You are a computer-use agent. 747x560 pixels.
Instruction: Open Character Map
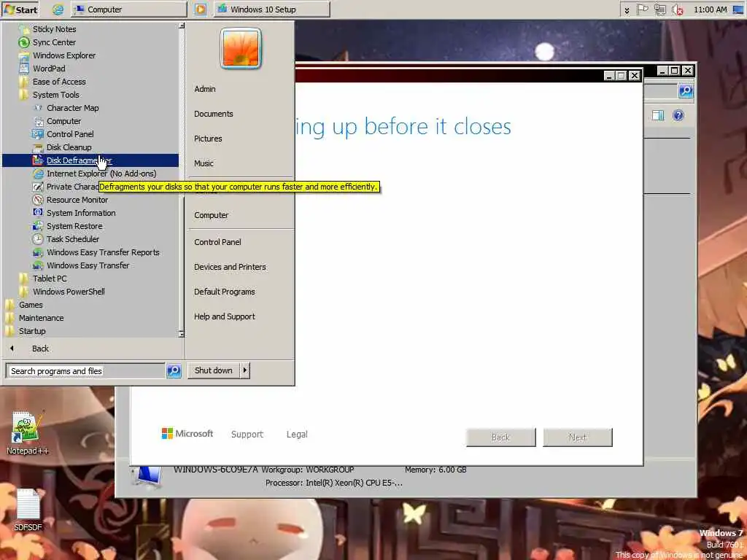pos(72,108)
